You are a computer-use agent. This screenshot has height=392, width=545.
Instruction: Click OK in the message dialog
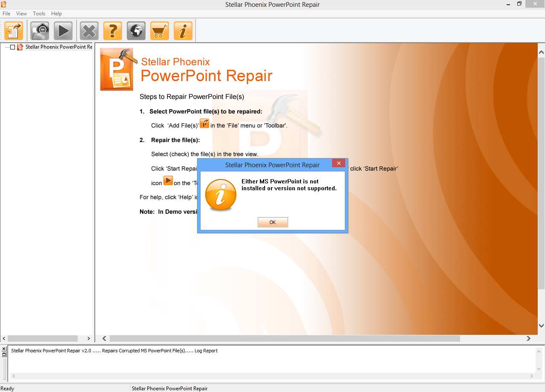pyautogui.click(x=273, y=222)
